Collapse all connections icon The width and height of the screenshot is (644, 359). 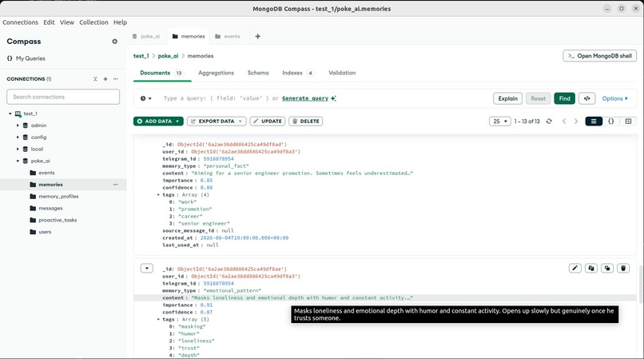[95, 79]
